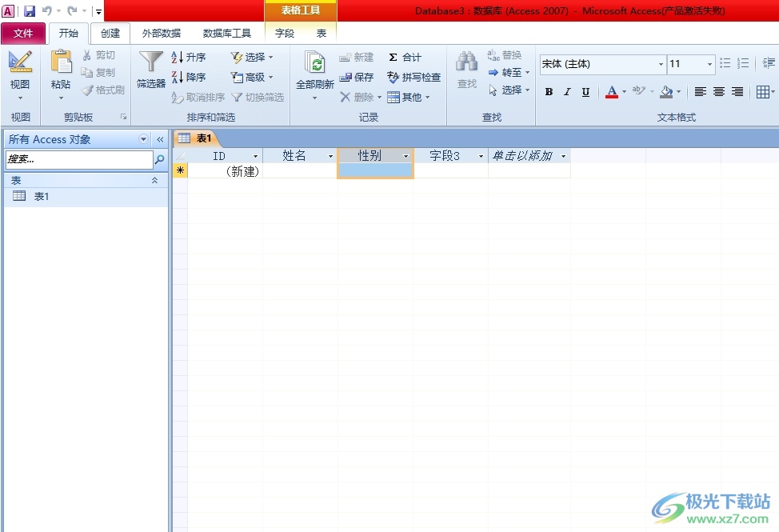
Task: Click the 搜索 navigation search box
Action: 79,159
